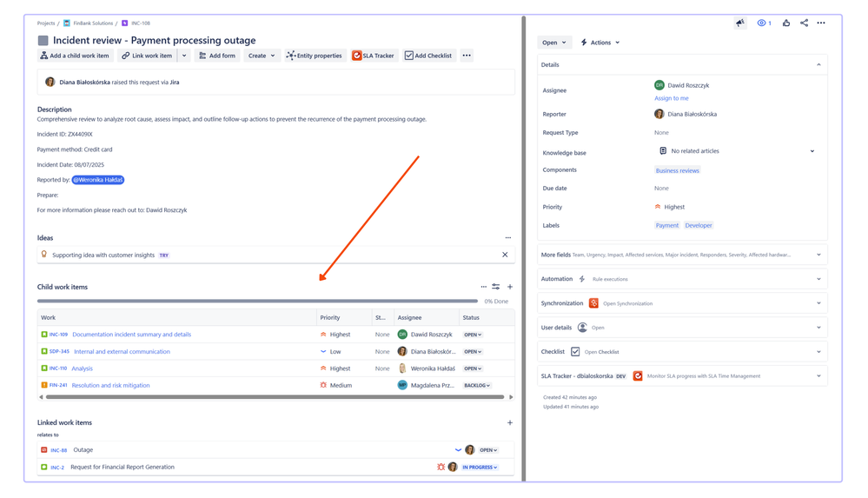Screen dimensions: 868x498
Task: Click the Link work item button
Action: pyautogui.click(x=147, y=56)
